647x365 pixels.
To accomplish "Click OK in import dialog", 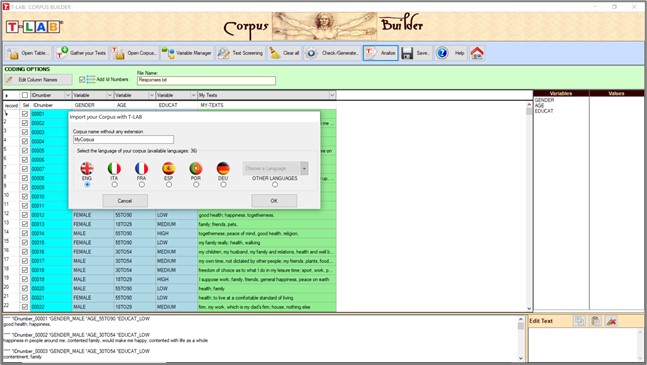I will click(274, 201).
